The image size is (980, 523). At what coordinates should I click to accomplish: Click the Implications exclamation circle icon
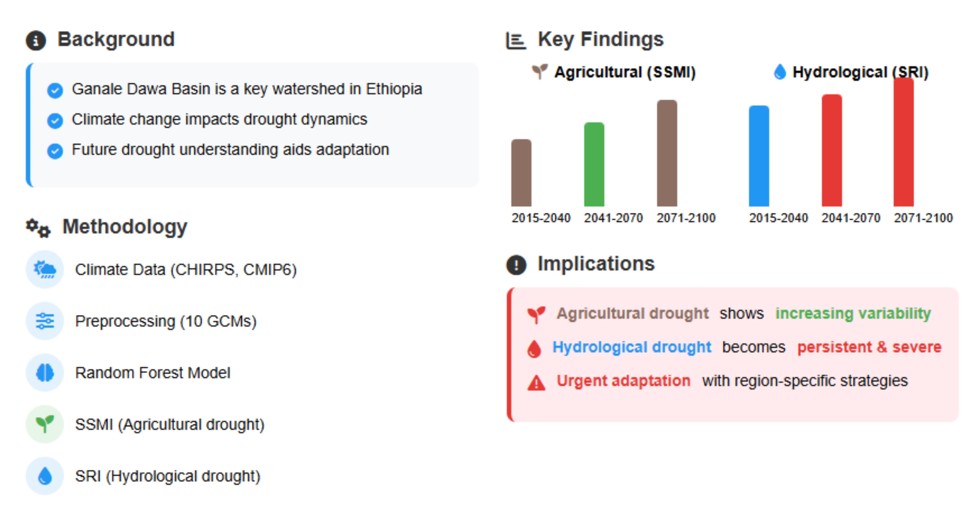(x=516, y=264)
